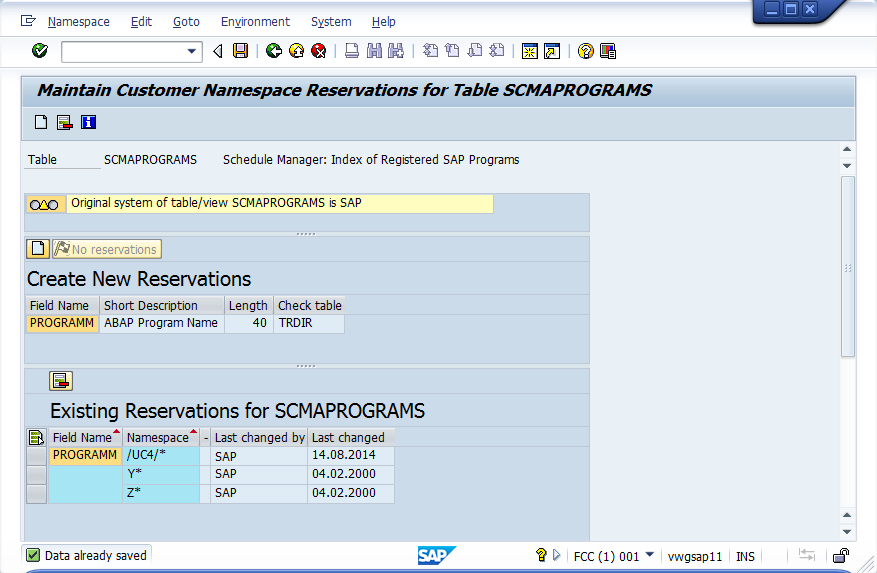This screenshot has width=877, height=573.
Task: Click the No reservations button
Action: click(x=107, y=249)
